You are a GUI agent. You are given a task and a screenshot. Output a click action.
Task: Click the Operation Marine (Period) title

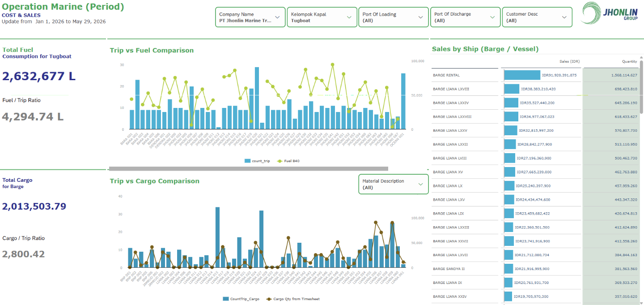pos(63,7)
